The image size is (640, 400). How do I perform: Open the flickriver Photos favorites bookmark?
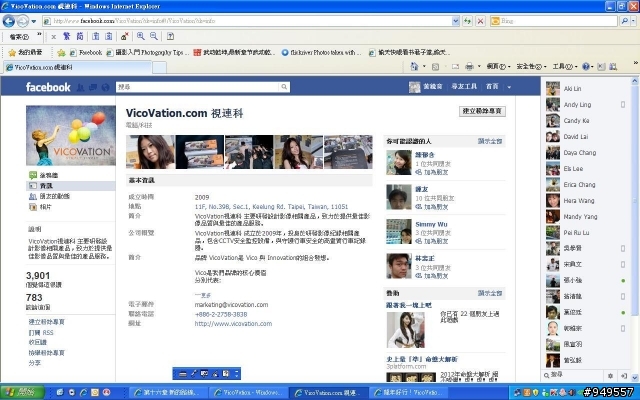pyautogui.click(x=322, y=52)
